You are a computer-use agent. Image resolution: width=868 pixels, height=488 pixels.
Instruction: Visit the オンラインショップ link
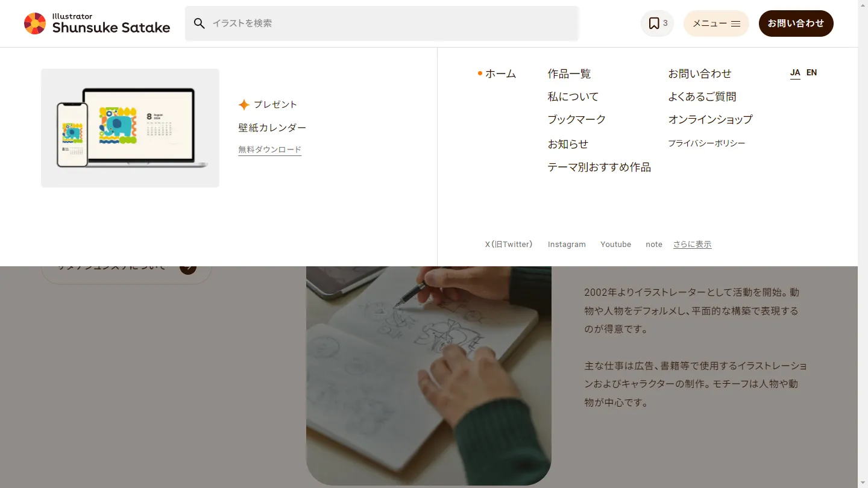[x=710, y=120]
